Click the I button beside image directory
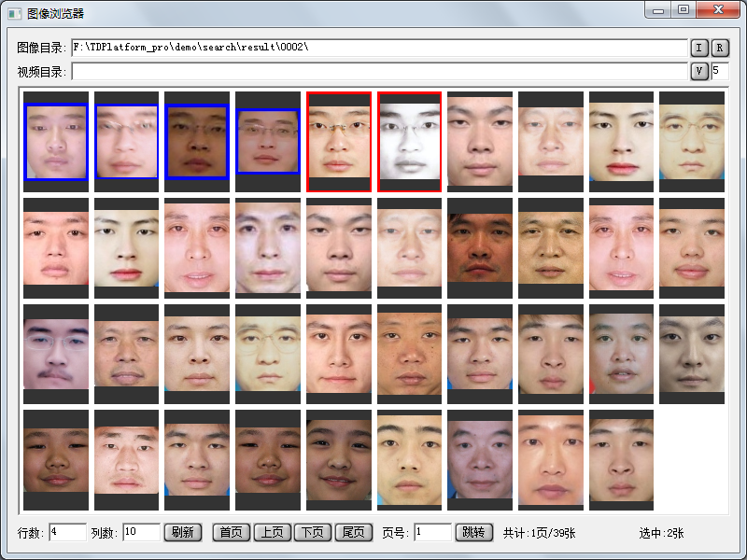747x560 pixels. [x=699, y=48]
